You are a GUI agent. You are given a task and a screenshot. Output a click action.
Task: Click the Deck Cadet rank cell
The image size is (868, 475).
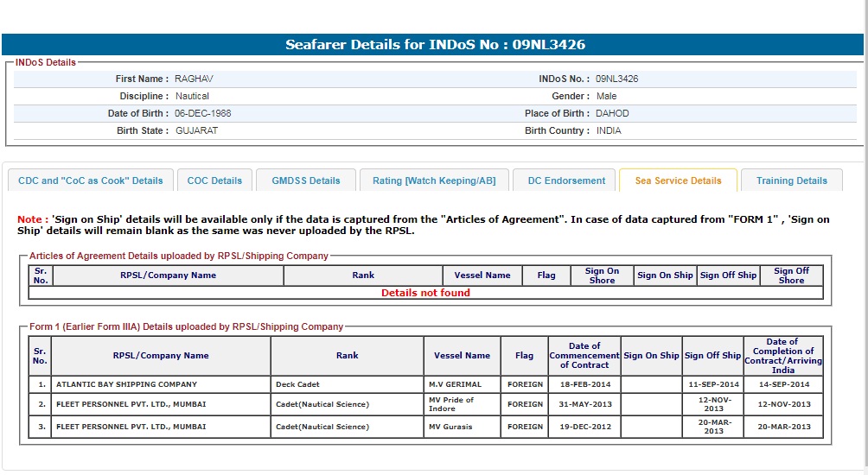point(297,384)
